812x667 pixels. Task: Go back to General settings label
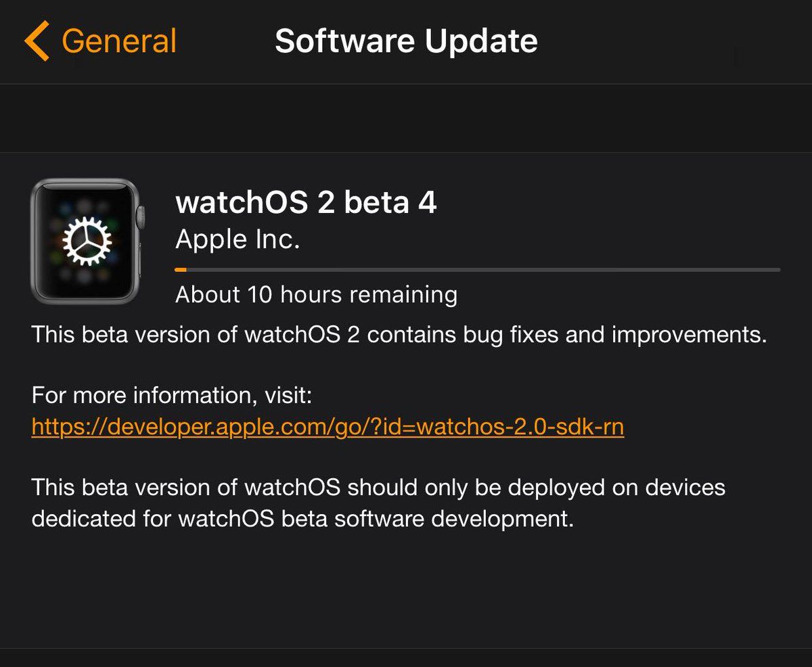point(119,41)
